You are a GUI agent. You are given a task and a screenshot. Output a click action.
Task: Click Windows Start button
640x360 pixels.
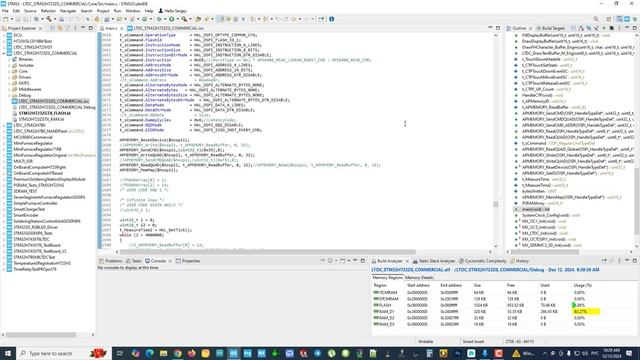point(7,353)
